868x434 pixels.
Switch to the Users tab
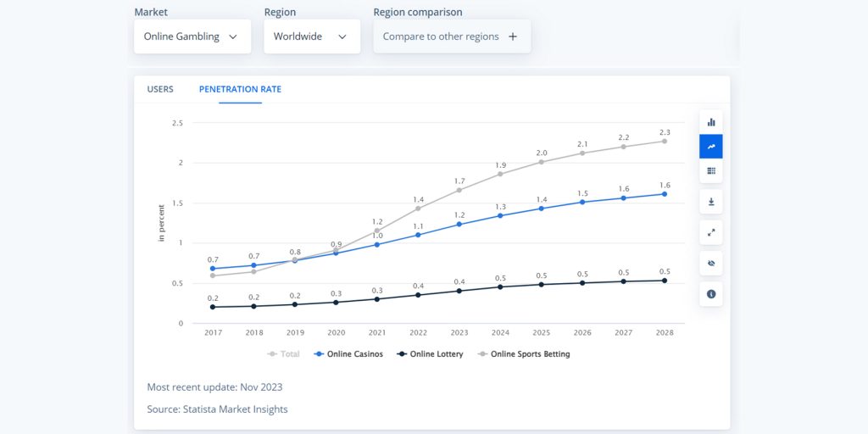pos(160,89)
